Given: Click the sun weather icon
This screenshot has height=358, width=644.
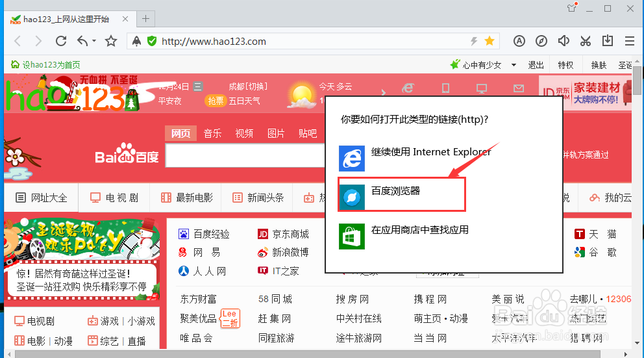Looking at the screenshot, I should [x=301, y=96].
